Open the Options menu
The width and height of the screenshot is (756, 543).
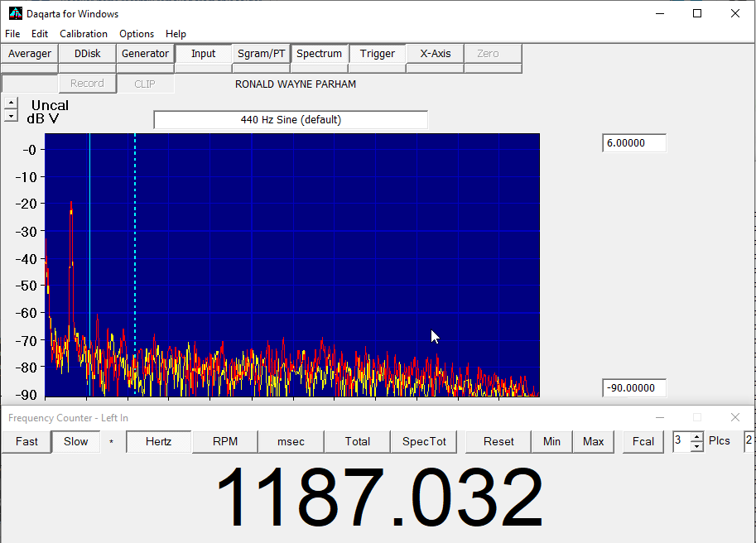(137, 34)
